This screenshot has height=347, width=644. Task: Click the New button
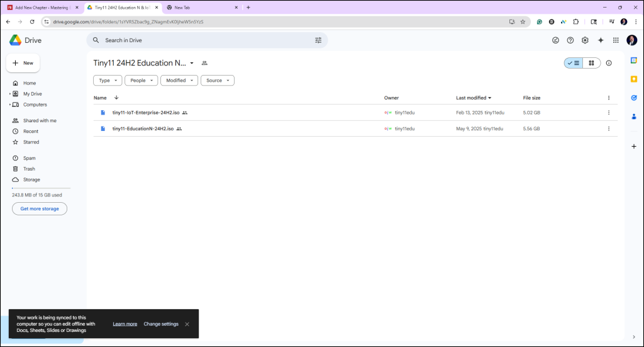23,63
